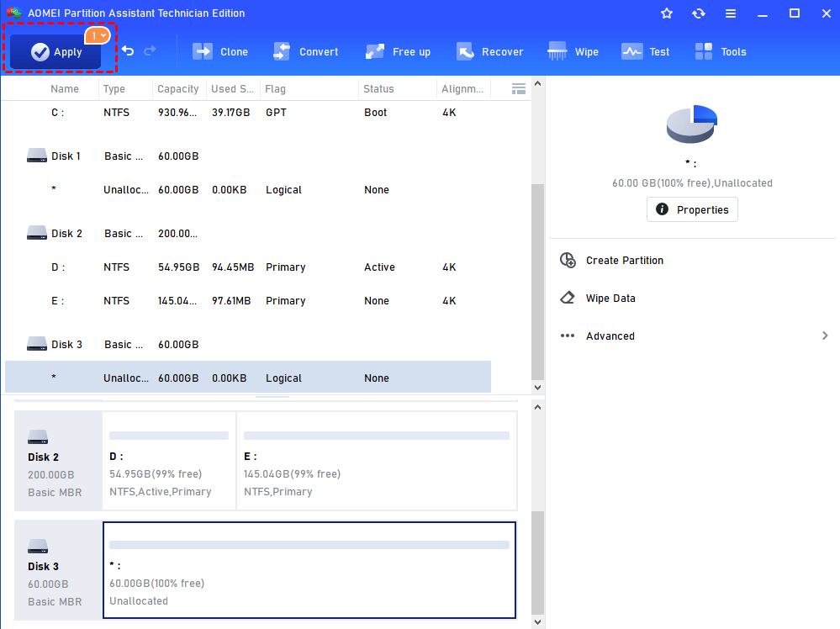Click the AOMEI app logo icon
Screen dimensions: 840x629
[x=14, y=13]
